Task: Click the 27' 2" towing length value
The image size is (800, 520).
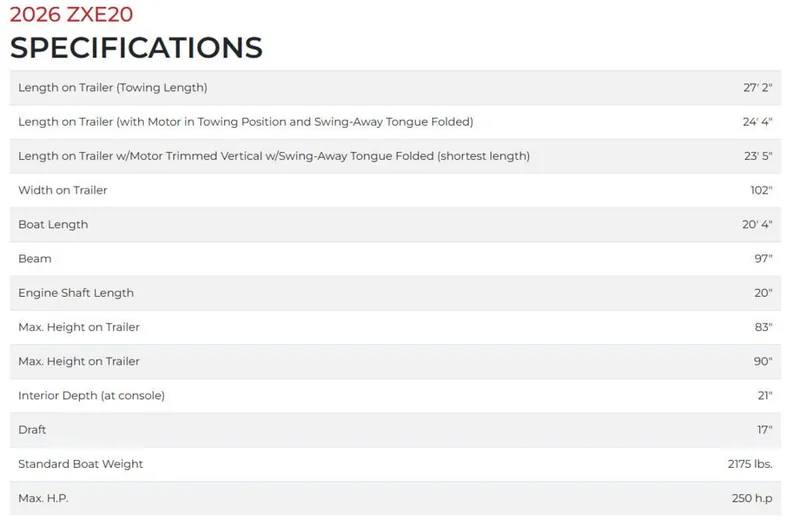Action: pos(757,87)
